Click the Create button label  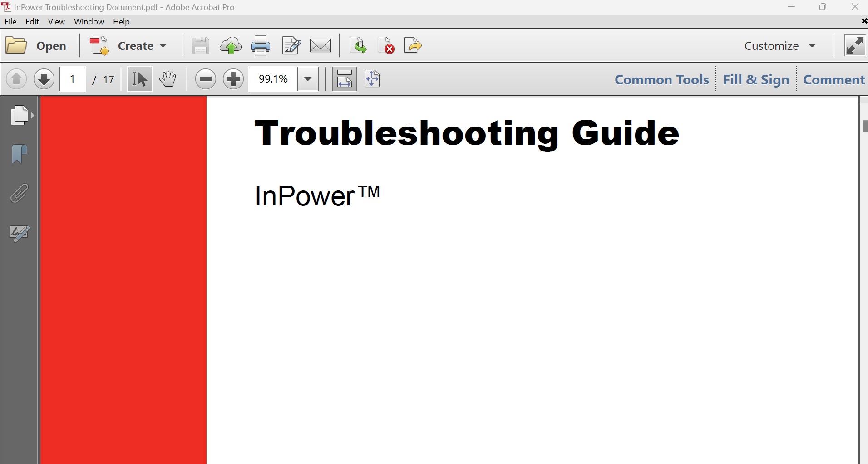point(135,46)
